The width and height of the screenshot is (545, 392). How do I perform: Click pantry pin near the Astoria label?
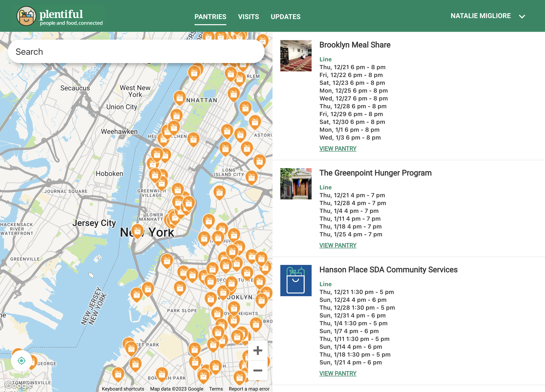pos(255,122)
